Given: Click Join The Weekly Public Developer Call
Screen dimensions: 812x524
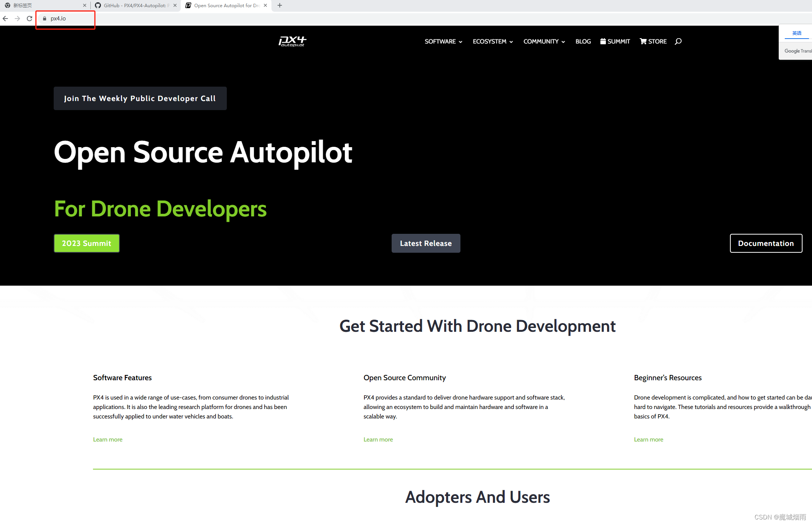Looking at the screenshot, I should 140,98.
